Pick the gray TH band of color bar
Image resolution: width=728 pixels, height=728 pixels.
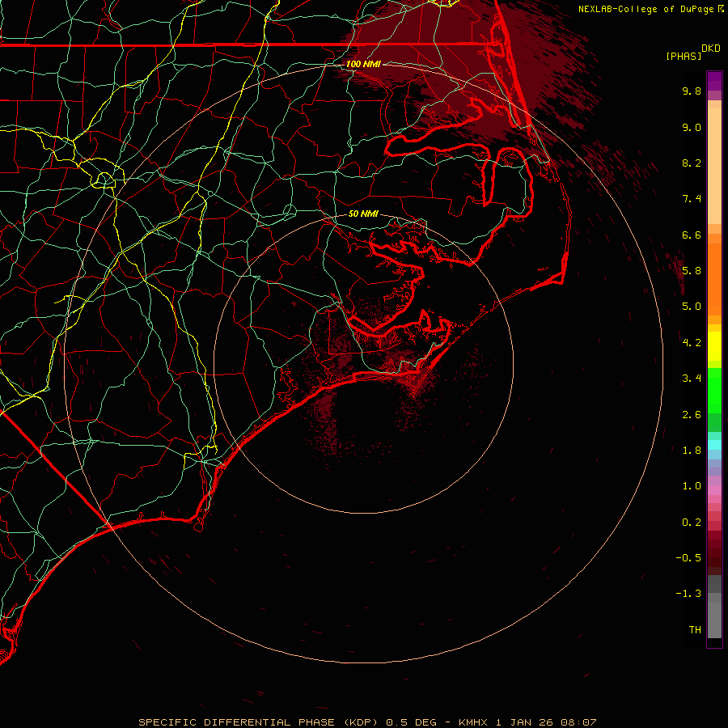pyautogui.click(x=714, y=620)
